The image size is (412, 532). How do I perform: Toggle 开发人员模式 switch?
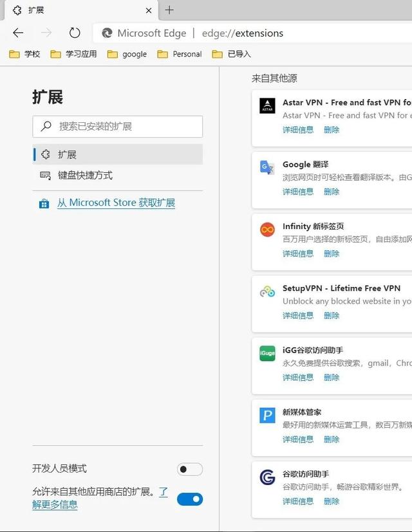pyautogui.click(x=190, y=469)
